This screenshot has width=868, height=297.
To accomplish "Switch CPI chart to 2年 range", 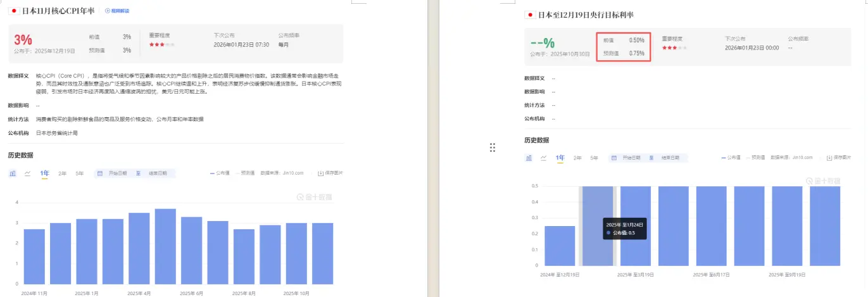I will tap(62, 173).
